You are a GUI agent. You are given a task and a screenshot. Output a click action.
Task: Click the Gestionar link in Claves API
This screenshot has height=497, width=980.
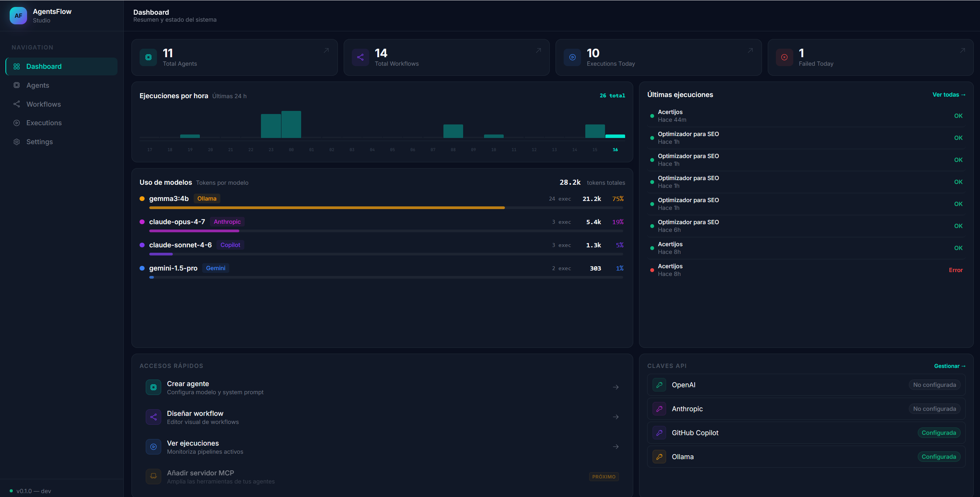pyautogui.click(x=949, y=366)
